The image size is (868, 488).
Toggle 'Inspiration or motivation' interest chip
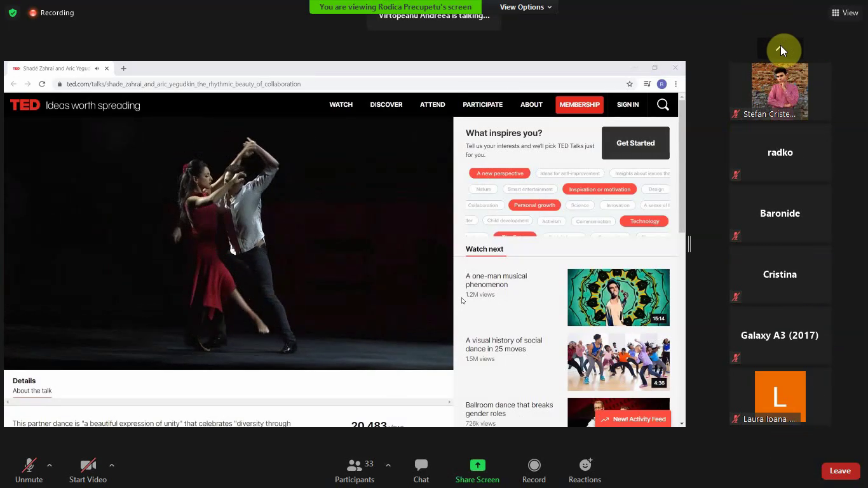(x=600, y=189)
